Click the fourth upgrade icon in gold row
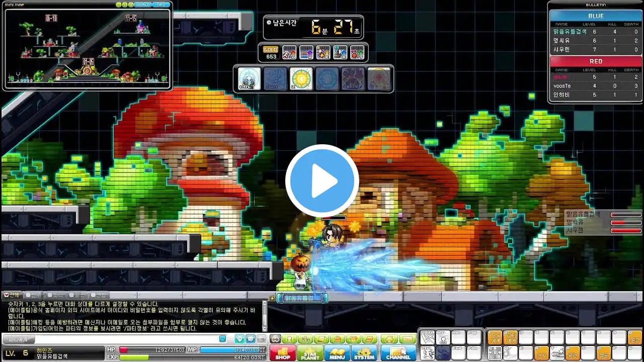Image resolution: width=644 pixels, height=362 pixels. (340, 52)
